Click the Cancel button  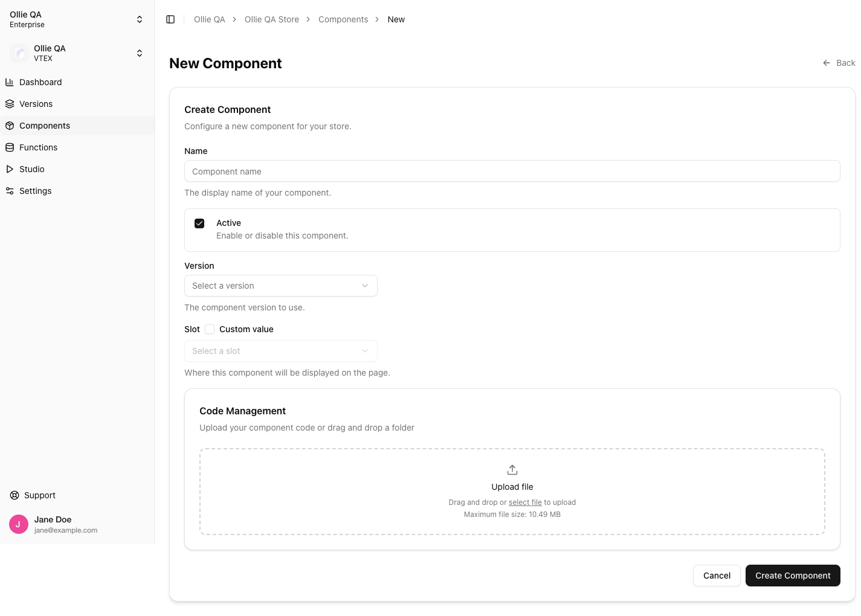pyautogui.click(x=717, y=576)
